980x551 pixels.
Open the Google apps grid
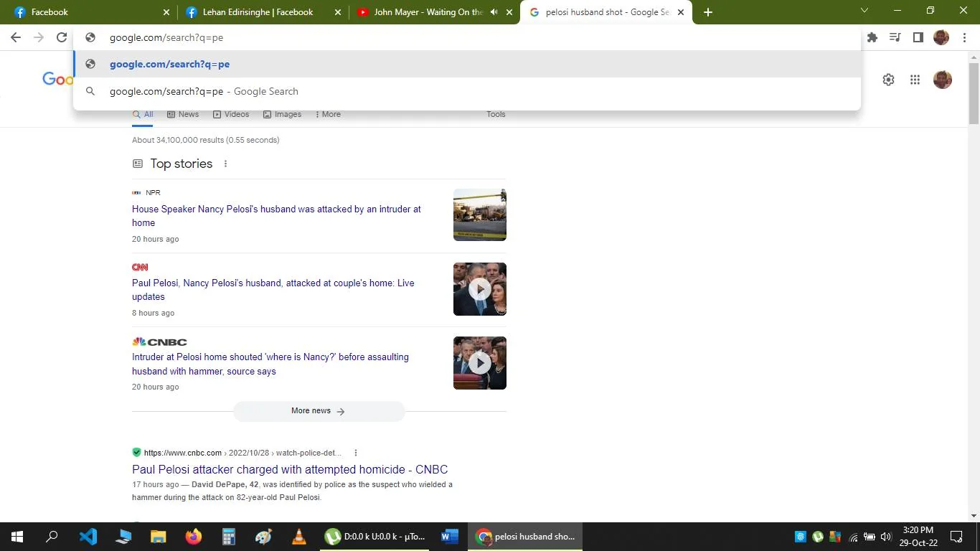pyautogui.click(x=915, y=80)
